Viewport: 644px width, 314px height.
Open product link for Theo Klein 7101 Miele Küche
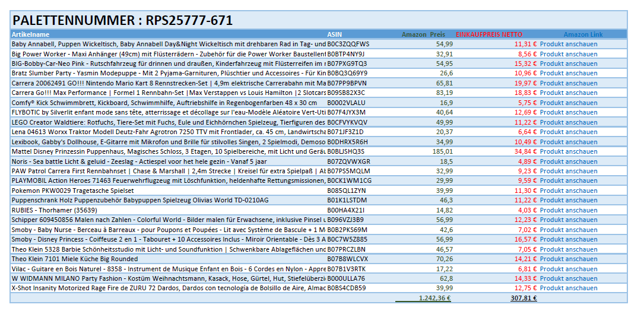568,259
